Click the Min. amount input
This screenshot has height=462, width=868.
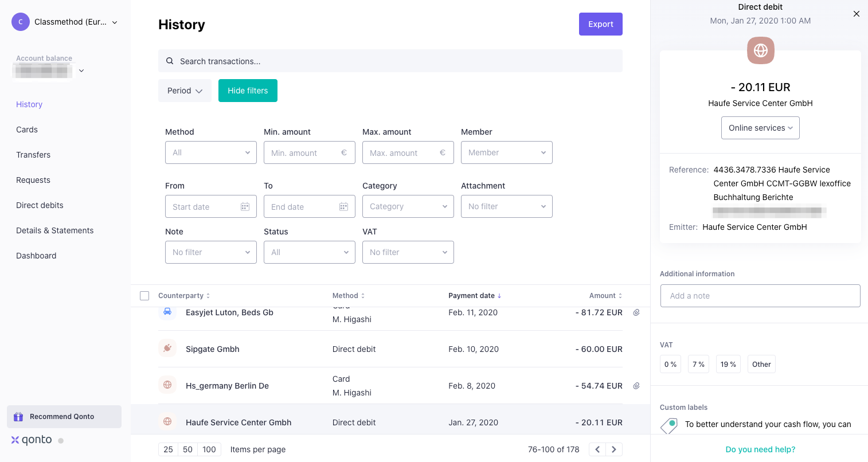pyautogui.click(x=310, y=152)
